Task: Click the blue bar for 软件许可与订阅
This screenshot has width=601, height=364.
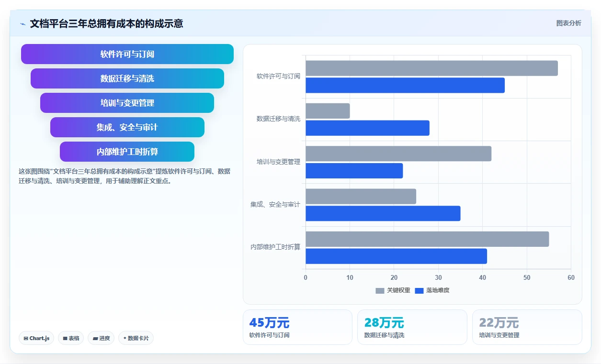Action: click(x=405, y=85)
